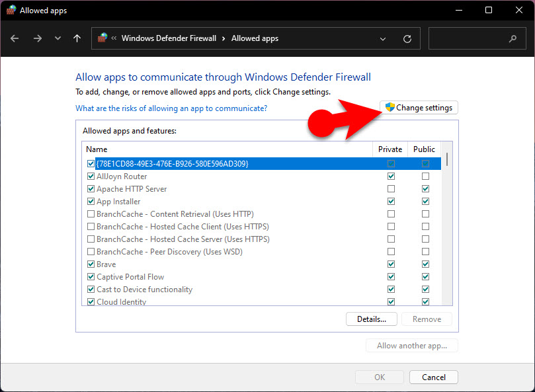This screenshot has height=392, width=535.
Task: Refresh the Allowed apps page
Action: [407, 39]
